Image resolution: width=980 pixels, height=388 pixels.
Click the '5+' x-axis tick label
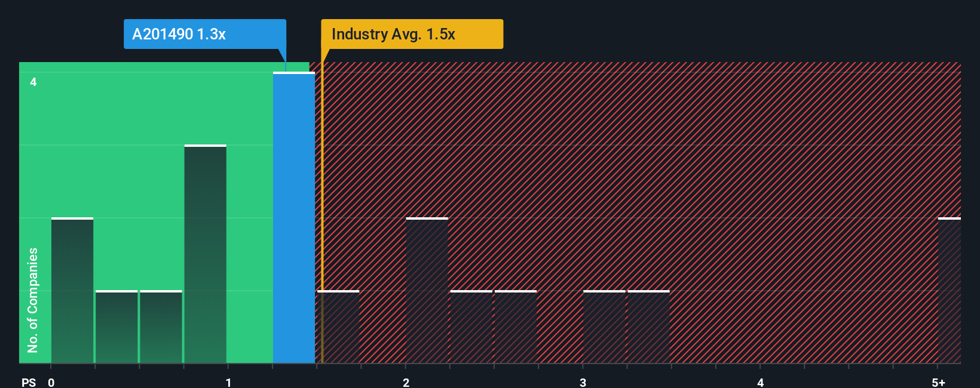pos(938,383)
